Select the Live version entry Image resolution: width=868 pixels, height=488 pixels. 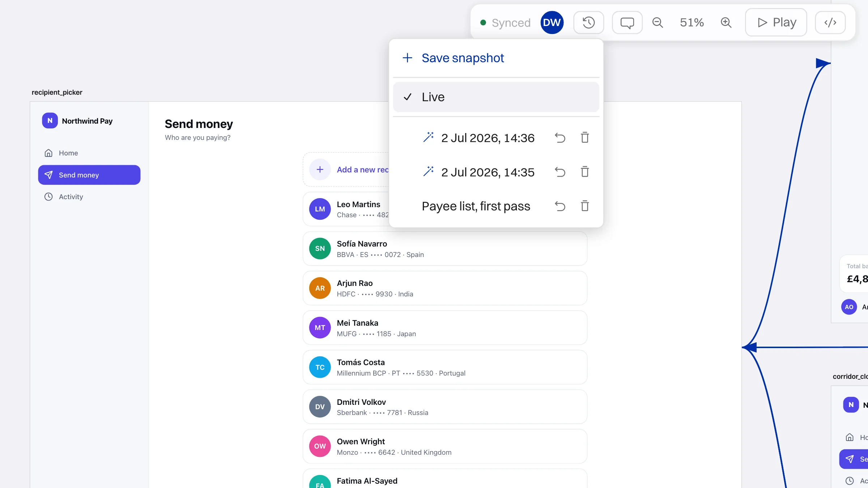tap(496, 97)
